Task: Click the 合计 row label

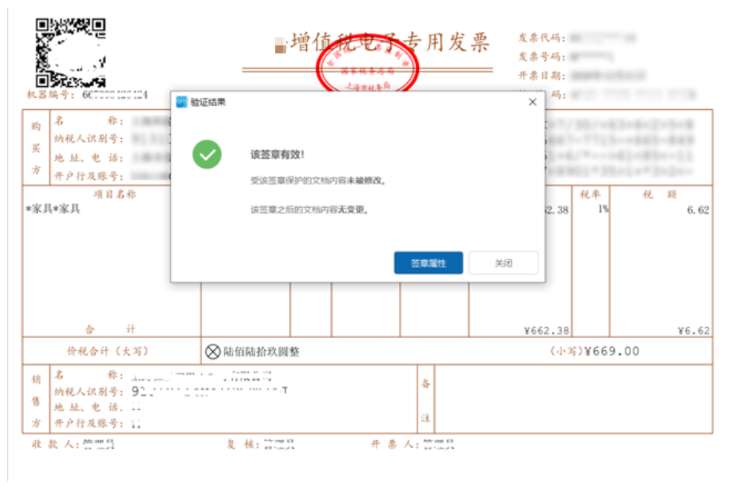Action: point(110,329)
